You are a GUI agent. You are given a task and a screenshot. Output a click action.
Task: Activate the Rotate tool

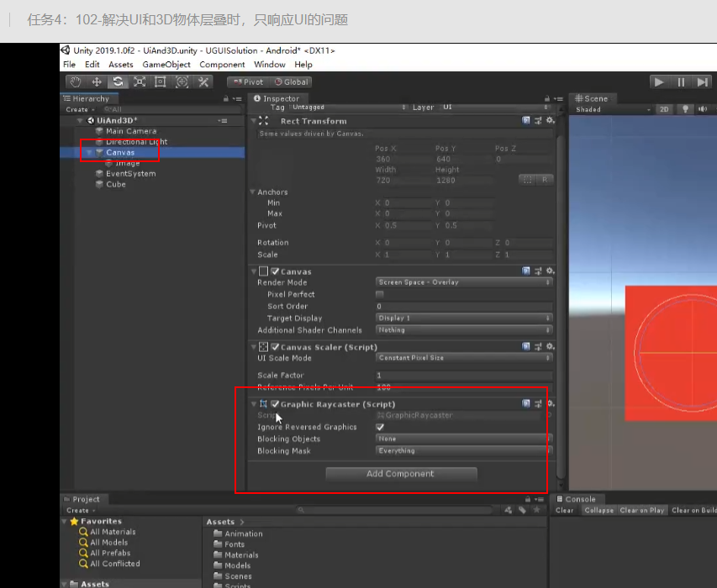(x=118, y=82)
